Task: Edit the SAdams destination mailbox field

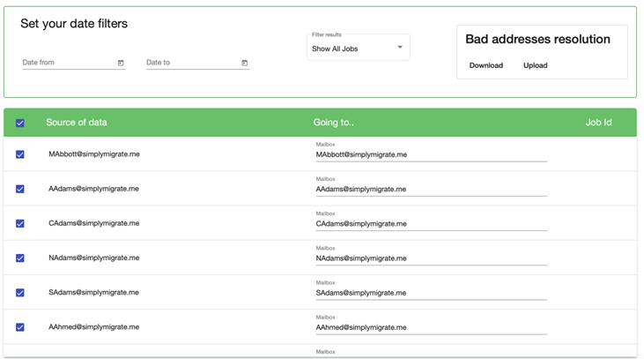Action: (431, 293)
